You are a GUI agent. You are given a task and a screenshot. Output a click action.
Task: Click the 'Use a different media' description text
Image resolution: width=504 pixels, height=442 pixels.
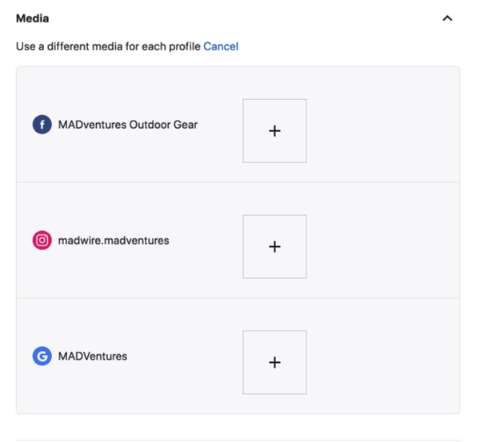point(108,46)
